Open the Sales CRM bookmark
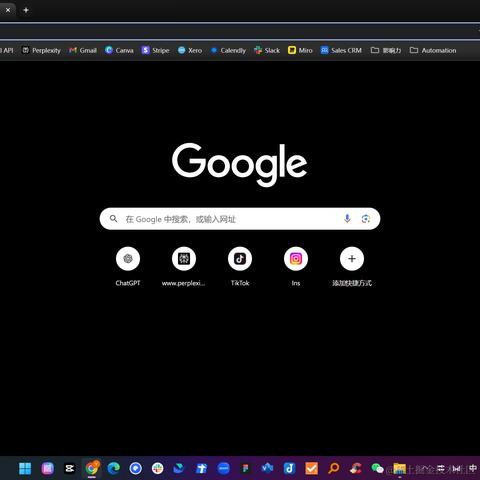Image resolution: width=480 pixels, height=480 pixels. 341,50
